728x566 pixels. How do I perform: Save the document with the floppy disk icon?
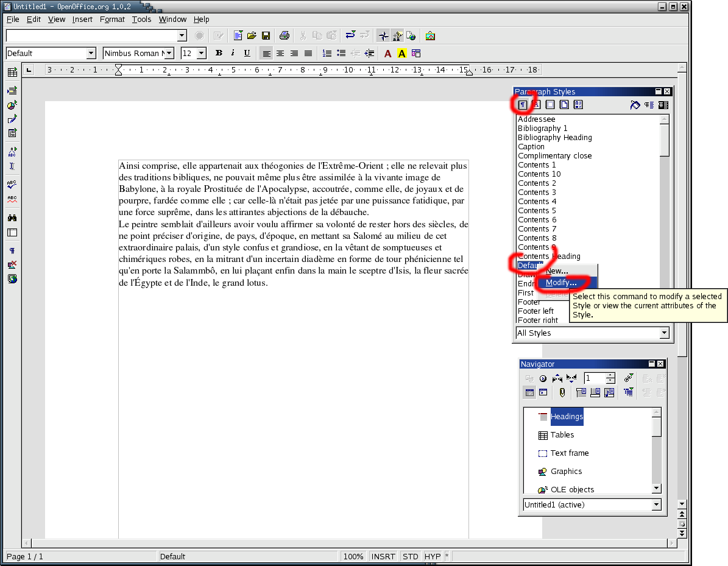266,36
